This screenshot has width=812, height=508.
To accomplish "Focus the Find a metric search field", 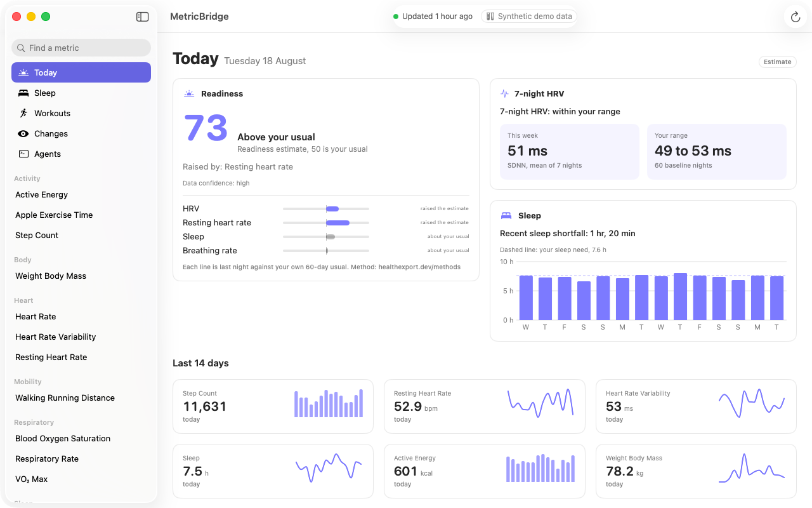I will pyautogui.click(x=81, y=48).
